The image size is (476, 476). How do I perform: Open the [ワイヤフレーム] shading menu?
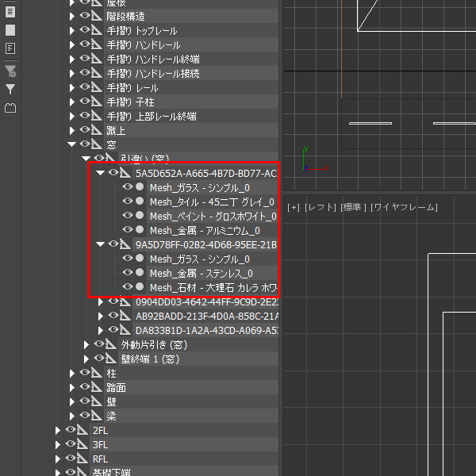(x=404, y=207)
